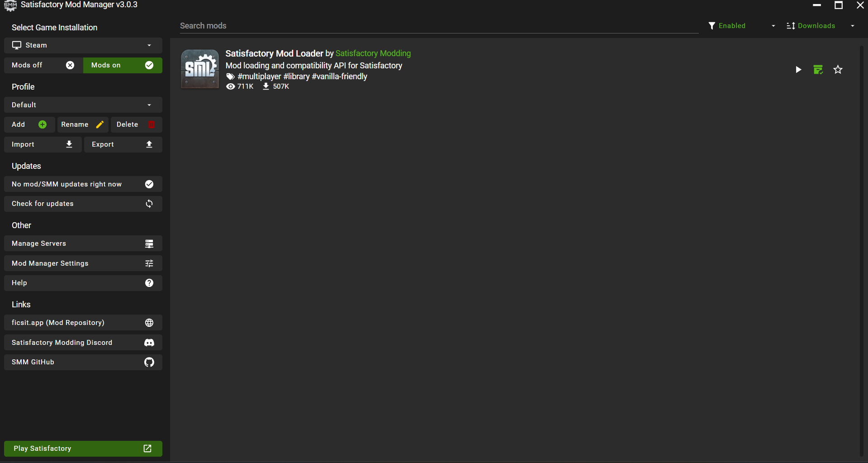Click the Satisfactory Modding author link

coord(373,53)
